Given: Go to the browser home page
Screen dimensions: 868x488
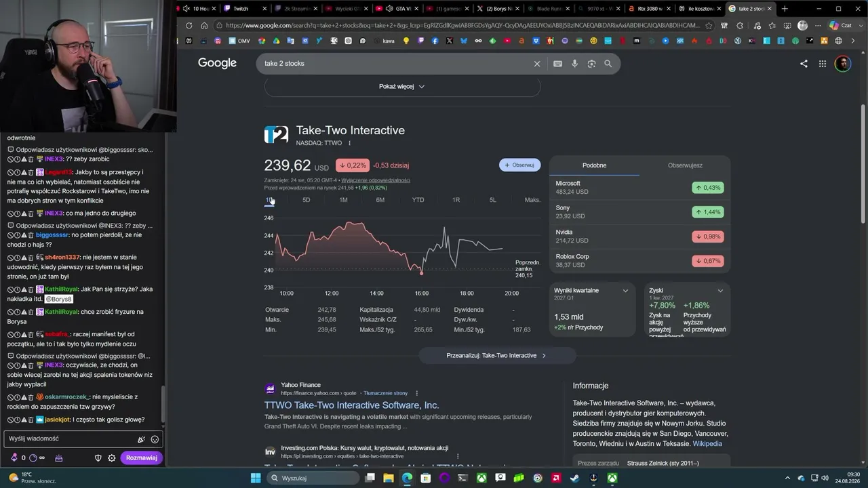Looking at the screenshot, I should click(x=204, y=26).
